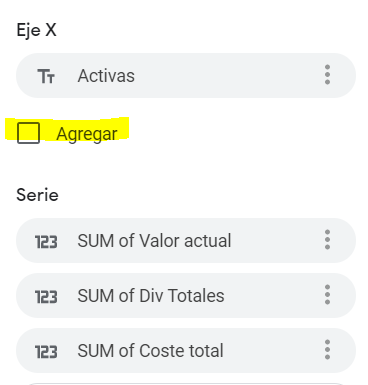Click the 123 icon for Valor actual
368x385 pixels.
click(46, 241)
